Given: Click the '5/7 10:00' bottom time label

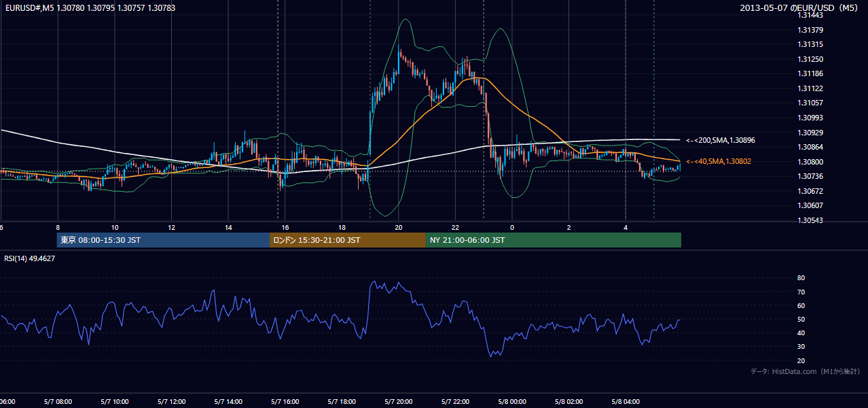Looking at the screenshot, I should (115, 402).
